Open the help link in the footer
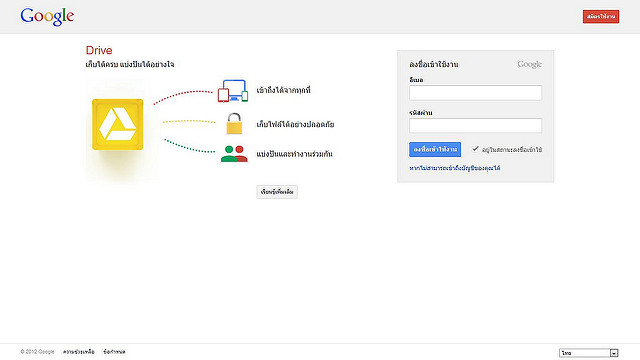The image size is (640, 360). point(79,351)
